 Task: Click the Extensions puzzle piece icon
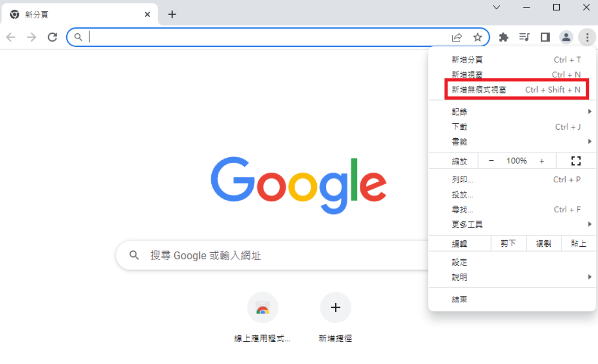tap(503, 37)
